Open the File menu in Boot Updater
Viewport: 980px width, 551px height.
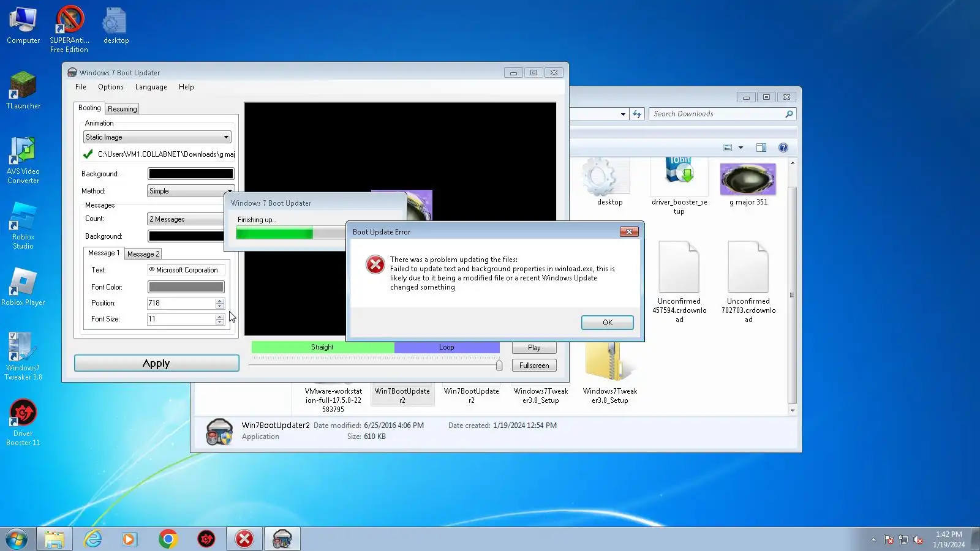[81, 87]
